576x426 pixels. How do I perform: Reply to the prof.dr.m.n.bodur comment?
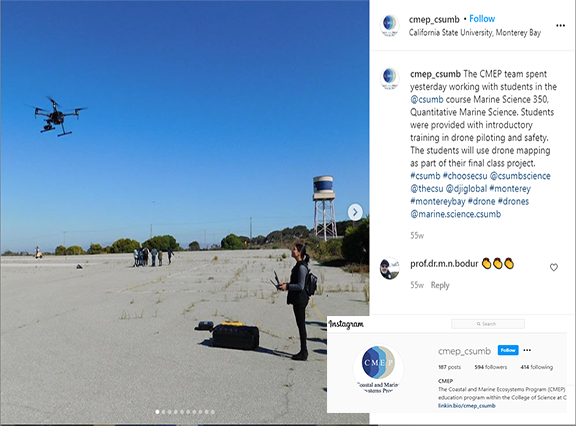(440, 285)
